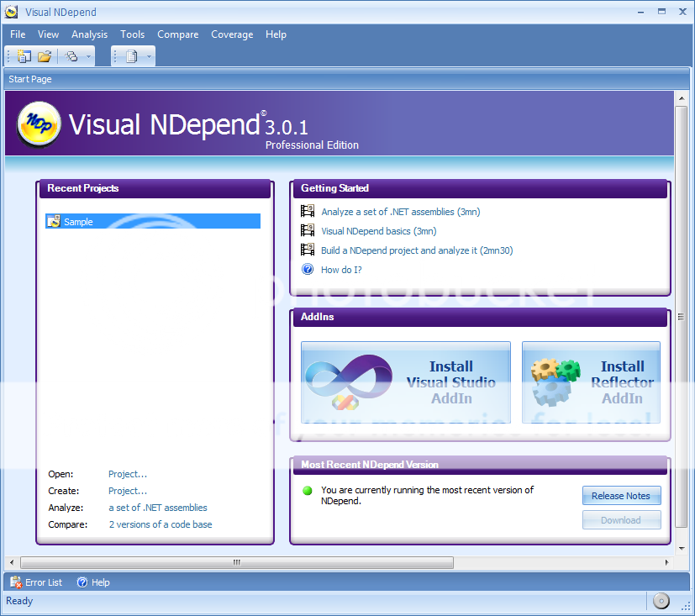Image resolution: width=695 pixels, height=616 pixels.
Task: Click the Sample project icon
Action: tap(54, 221)
